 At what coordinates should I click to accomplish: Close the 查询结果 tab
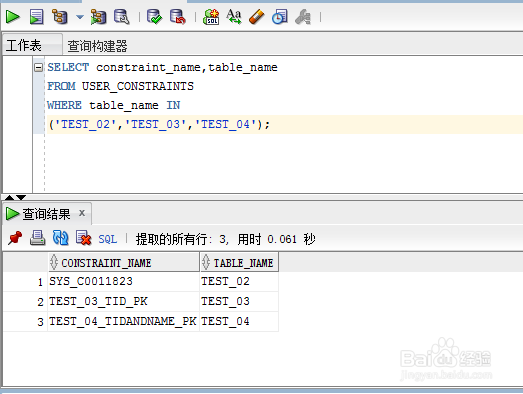82,213
